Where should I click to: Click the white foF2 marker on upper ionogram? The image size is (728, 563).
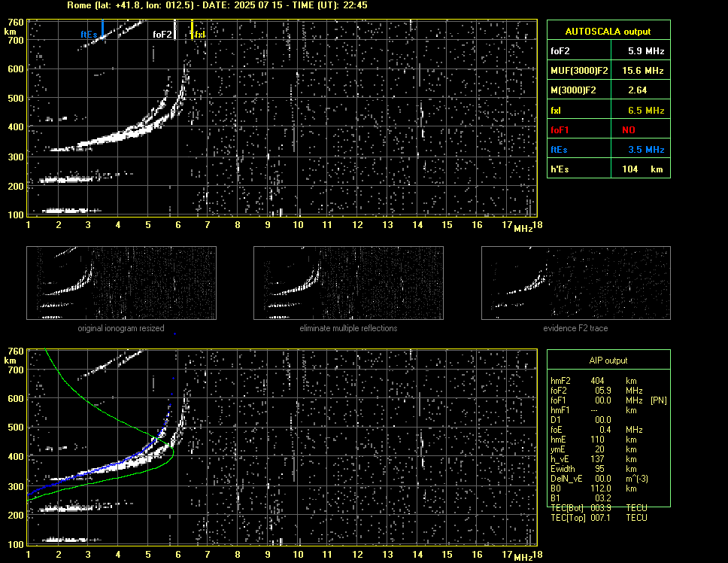175,29
